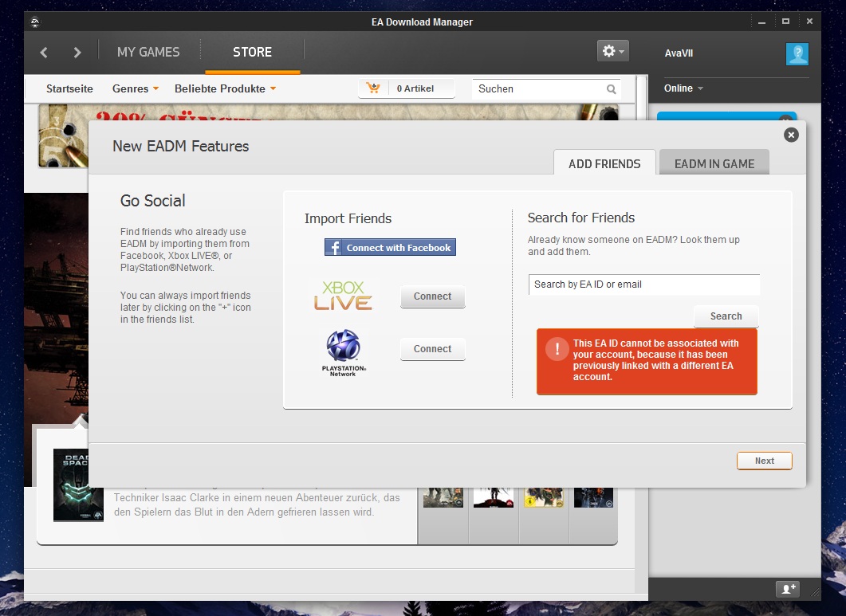Expand the Beliebte Produkte dropdown

(226, 88)
